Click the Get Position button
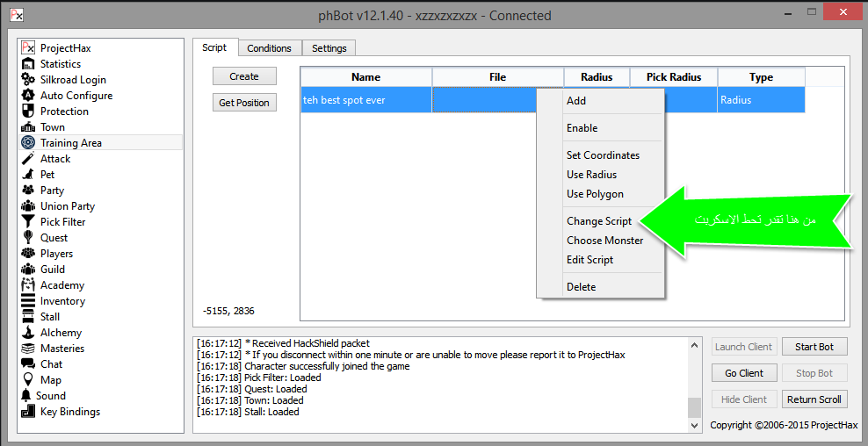Viewport: 868px width, 446px height. (244, 103)
